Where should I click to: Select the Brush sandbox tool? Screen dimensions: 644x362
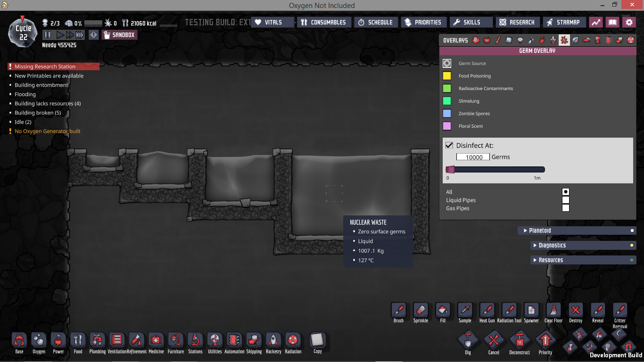tap(398, 311)
